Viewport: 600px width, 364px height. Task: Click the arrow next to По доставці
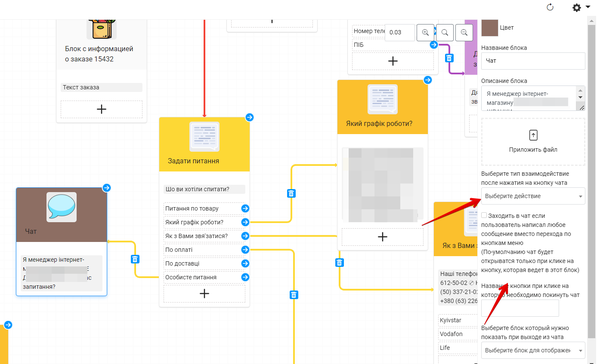pos(245,264)
